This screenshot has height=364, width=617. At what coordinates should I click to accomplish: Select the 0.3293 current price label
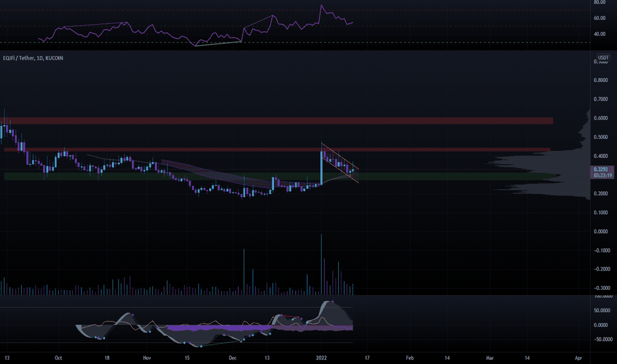click(601, 169)
